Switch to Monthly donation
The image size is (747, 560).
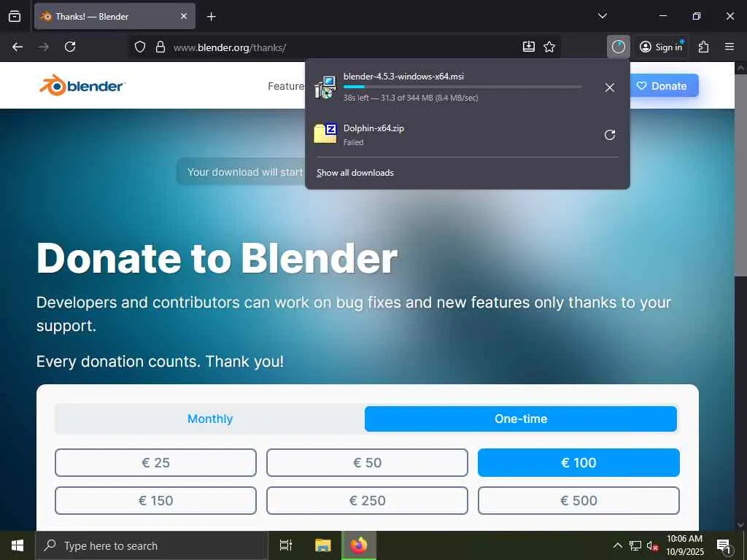tap(210, 419)
